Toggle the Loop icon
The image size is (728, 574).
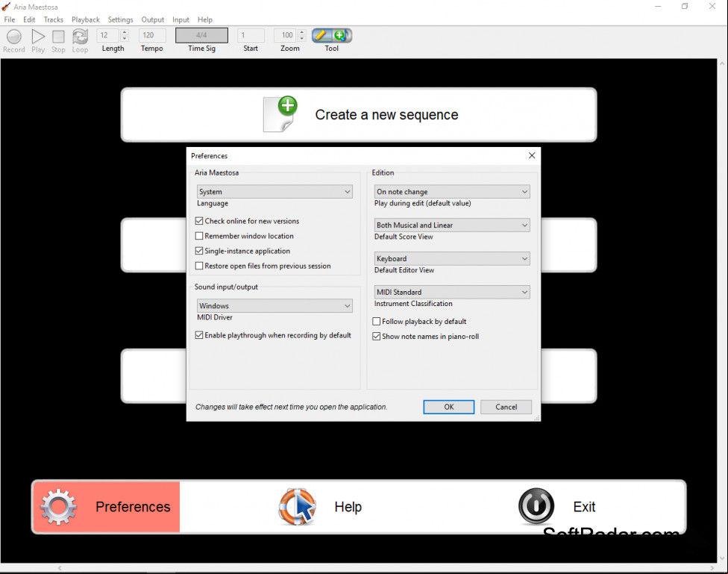pyautogui.click(x=80, y=36)
